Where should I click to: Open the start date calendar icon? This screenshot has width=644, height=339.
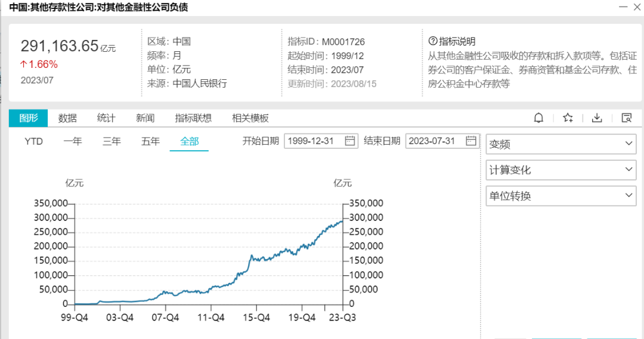point(350,141)
